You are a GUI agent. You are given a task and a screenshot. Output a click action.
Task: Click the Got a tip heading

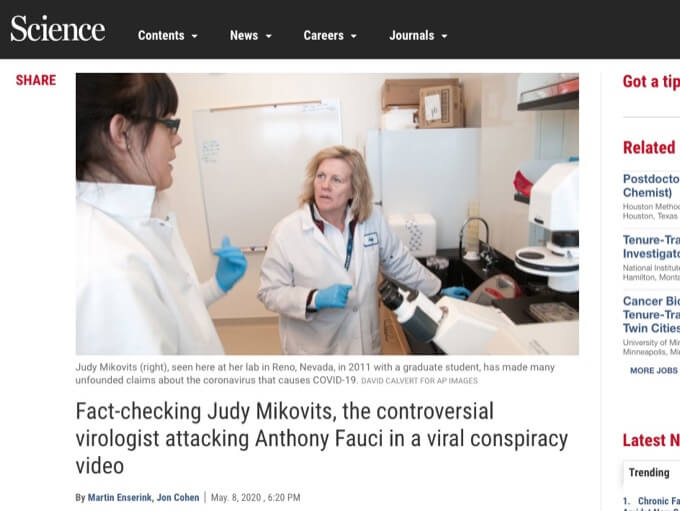pos(651,82)
